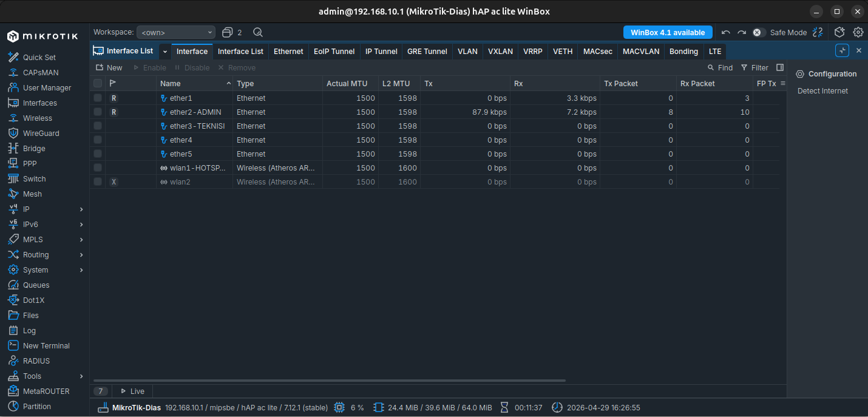868x417 pixels.
Task: Switch to the EoIP Tunnel tab
Action: point(334,52)
